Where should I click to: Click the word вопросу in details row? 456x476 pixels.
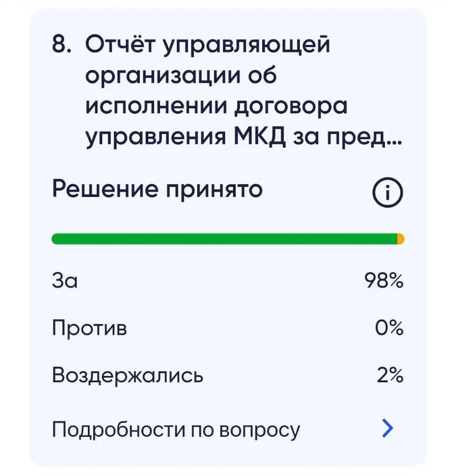[260, 431]
